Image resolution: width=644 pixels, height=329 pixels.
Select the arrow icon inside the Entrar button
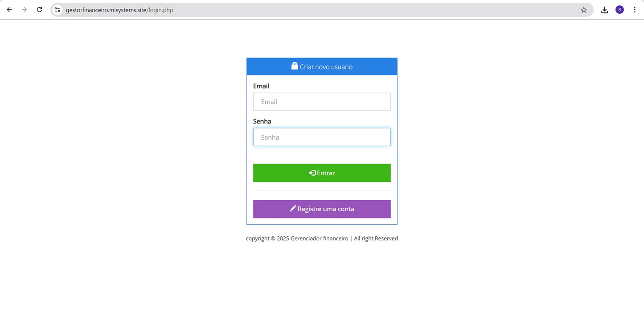[312, 173]
